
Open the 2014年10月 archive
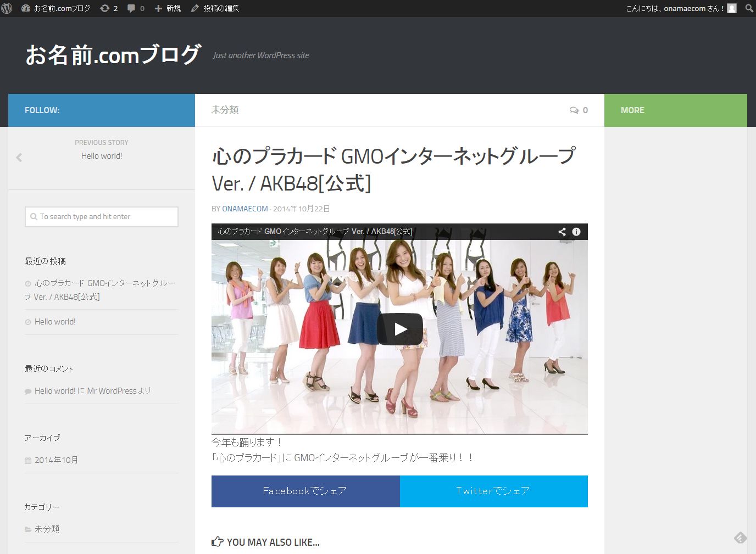[x=56, y=460]
